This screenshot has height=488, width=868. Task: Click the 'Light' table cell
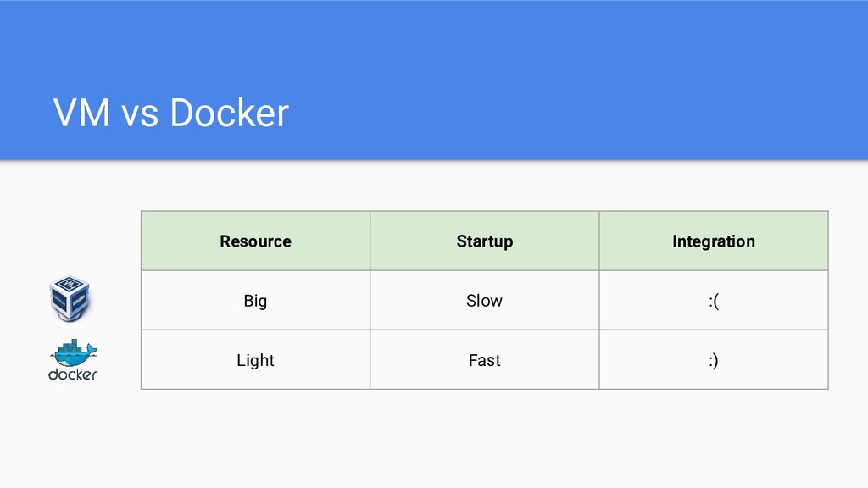click(x=255, y=360)
